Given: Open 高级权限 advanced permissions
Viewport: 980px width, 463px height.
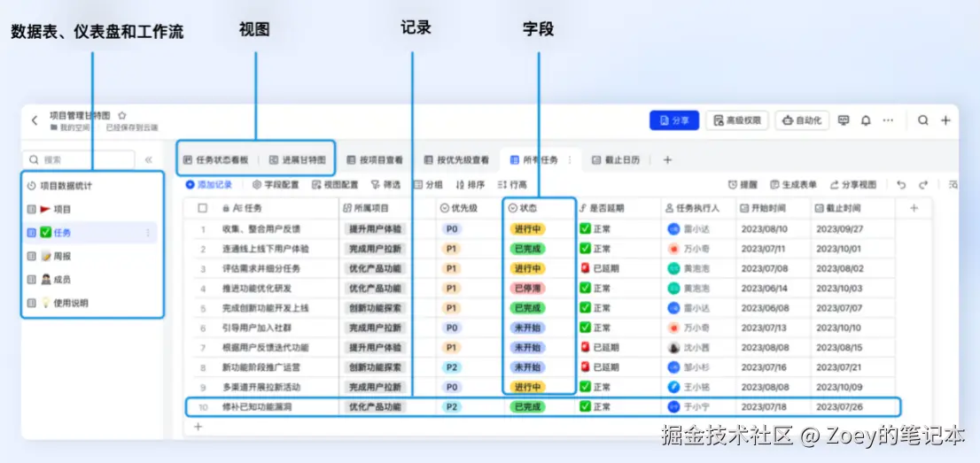Looking at the screenshot, I should coord(737,120).
